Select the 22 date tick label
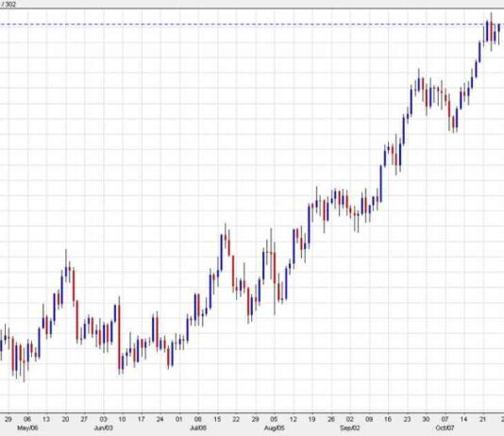 point(236,419)
